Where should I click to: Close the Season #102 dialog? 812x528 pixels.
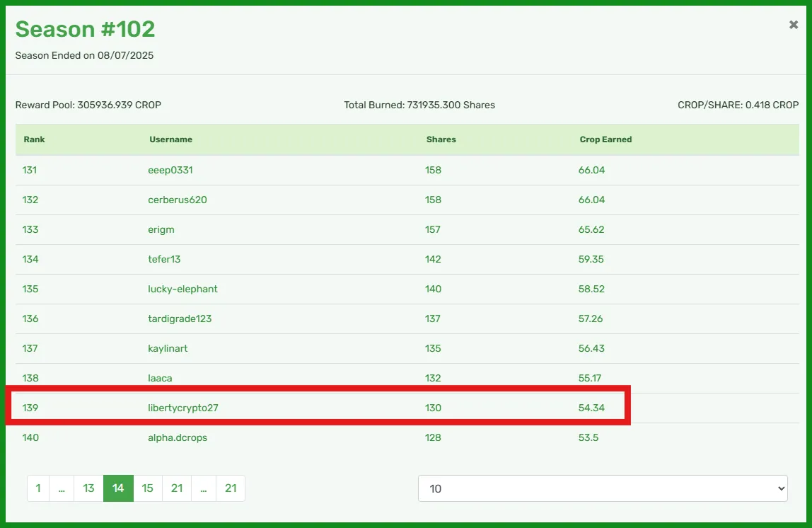[x=793, y=24]
